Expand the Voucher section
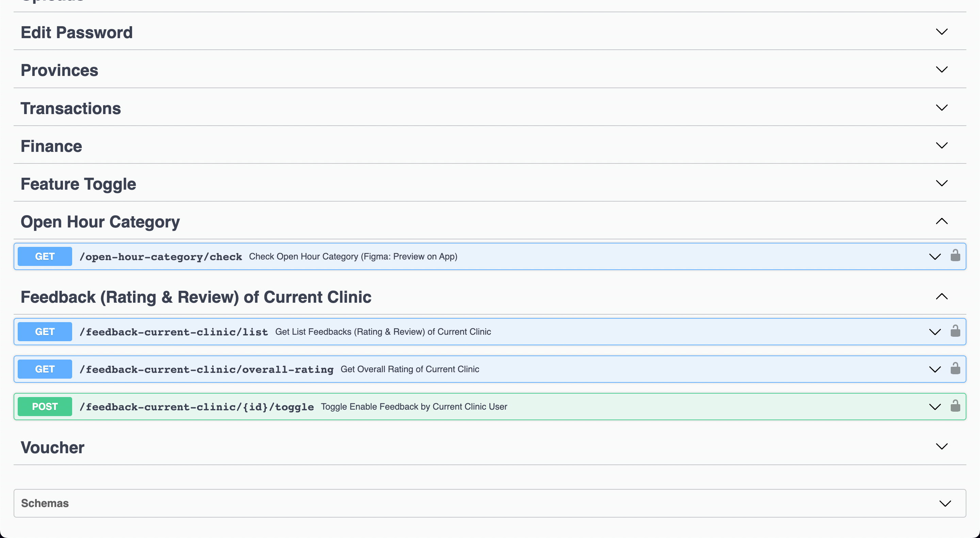 [x=942, y=447]
